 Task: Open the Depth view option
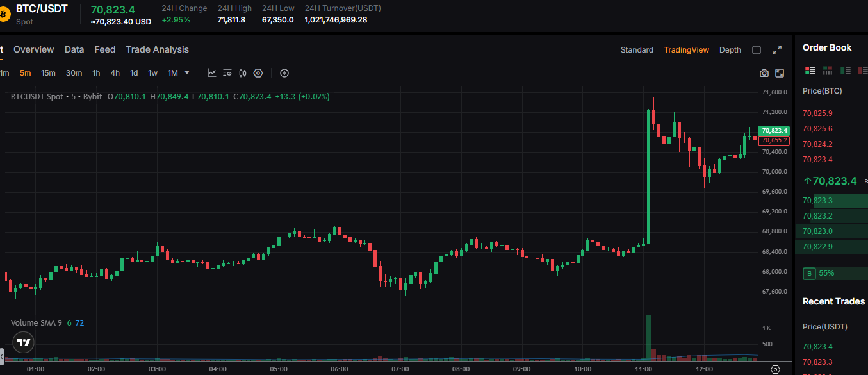730,49
